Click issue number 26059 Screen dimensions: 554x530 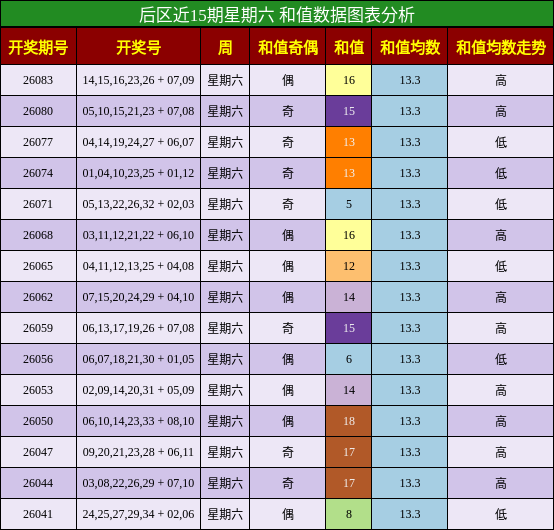click(x=38, y=328)
